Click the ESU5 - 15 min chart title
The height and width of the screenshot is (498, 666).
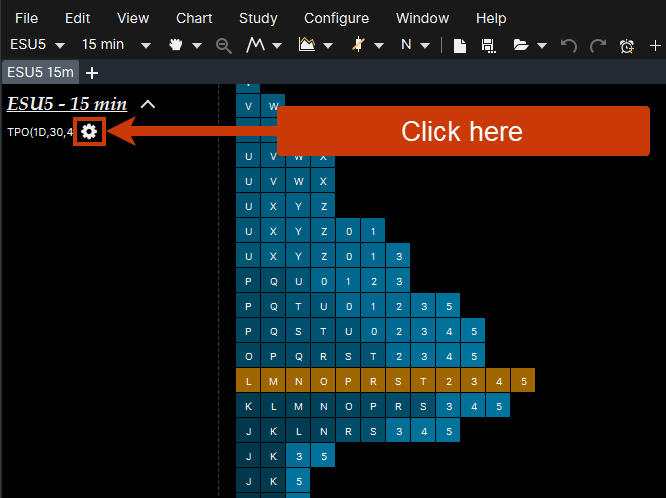[x=68, y=104]
